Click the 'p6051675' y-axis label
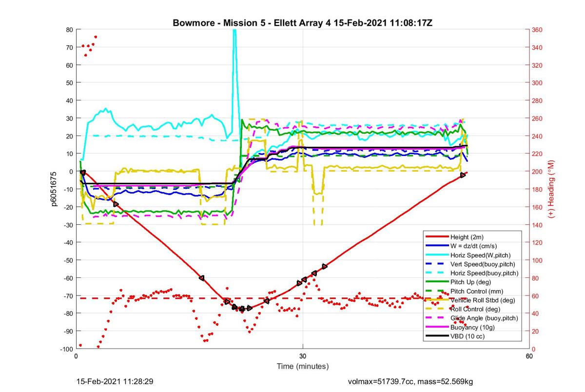Viewport: 585px width, 392px height. [55, 189]
